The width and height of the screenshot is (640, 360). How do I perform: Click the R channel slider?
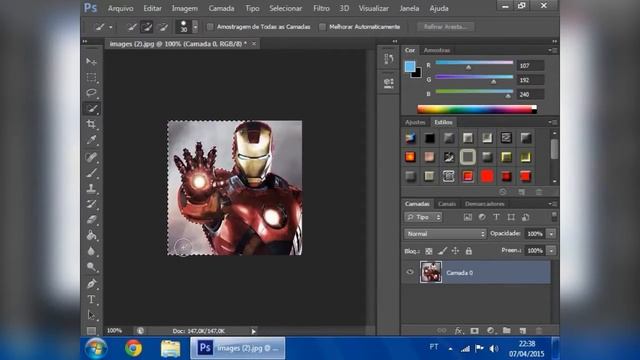[474, 63]
